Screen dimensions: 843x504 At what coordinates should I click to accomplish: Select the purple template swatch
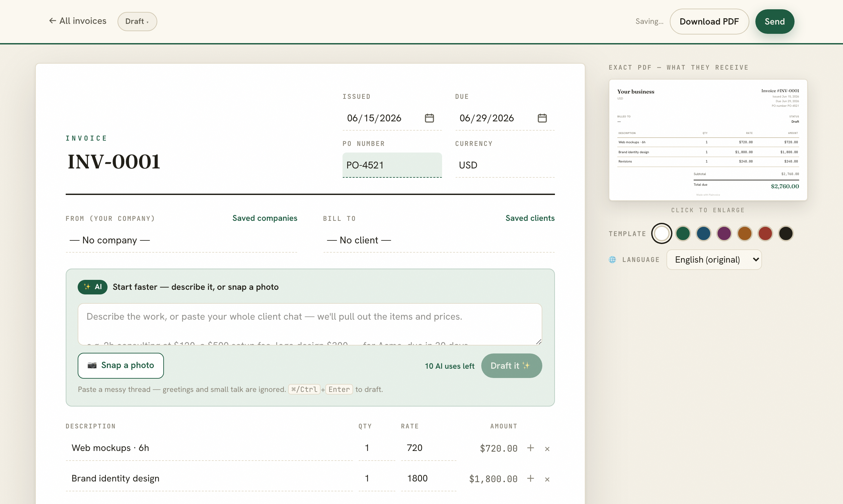click(724, 233)
